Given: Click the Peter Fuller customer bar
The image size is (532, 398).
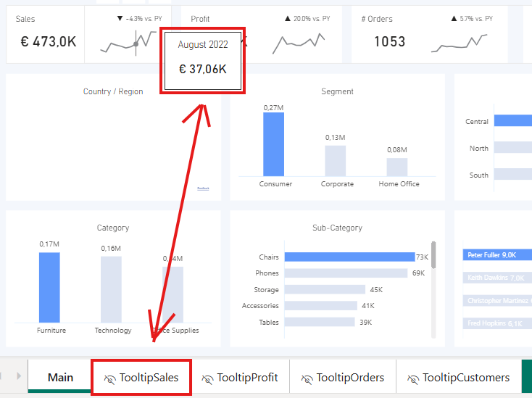Looking at the screenshot, I should click(x=497, y=255).
